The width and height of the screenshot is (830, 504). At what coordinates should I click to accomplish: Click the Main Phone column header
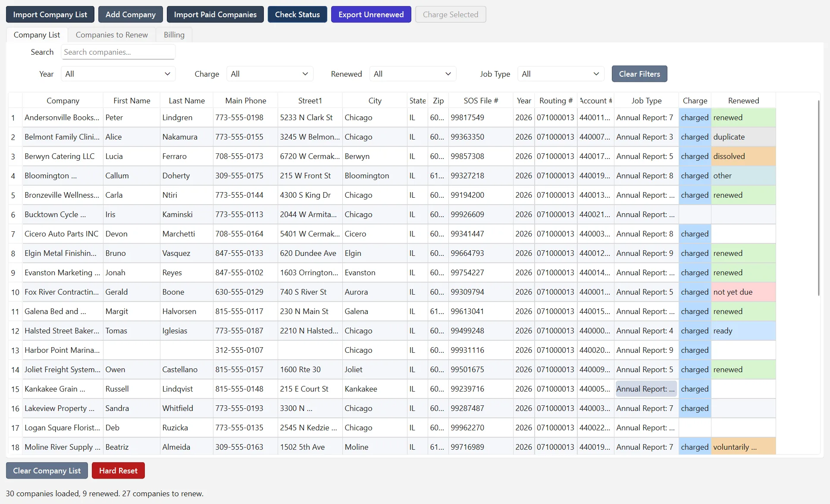pos(246,100)
